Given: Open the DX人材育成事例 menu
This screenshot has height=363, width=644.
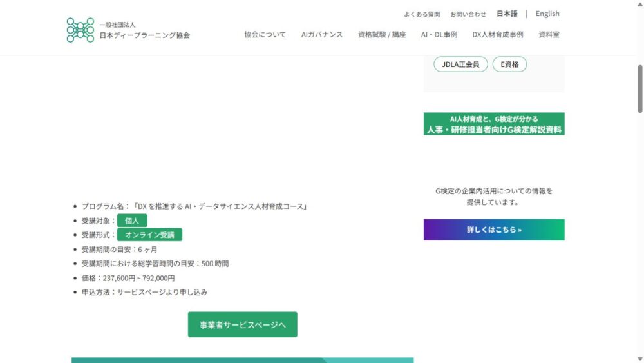Looking at the screenshot, I should click(x=497, y=35).
